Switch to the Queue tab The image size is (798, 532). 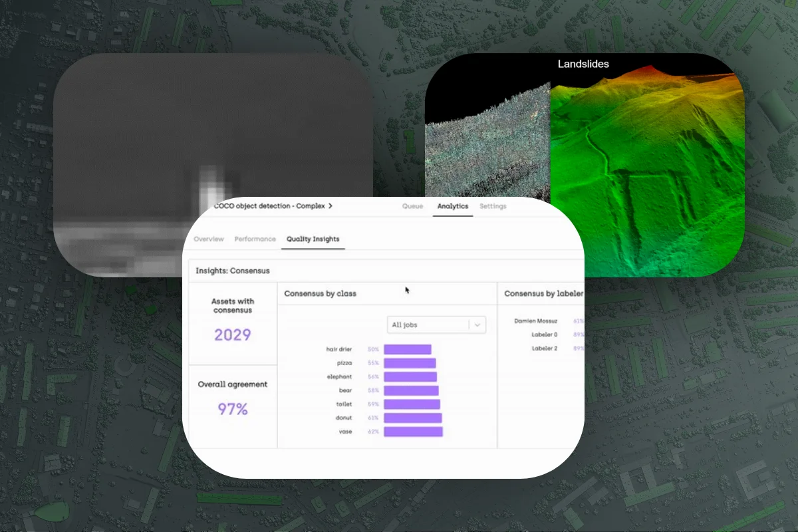pyautogui.click(x=412, y=206)
